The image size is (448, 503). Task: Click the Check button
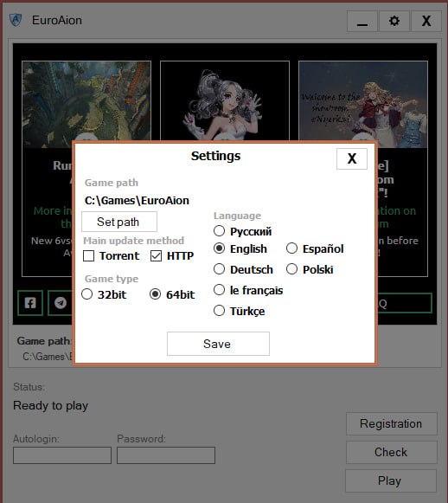(x=391, y=452)
